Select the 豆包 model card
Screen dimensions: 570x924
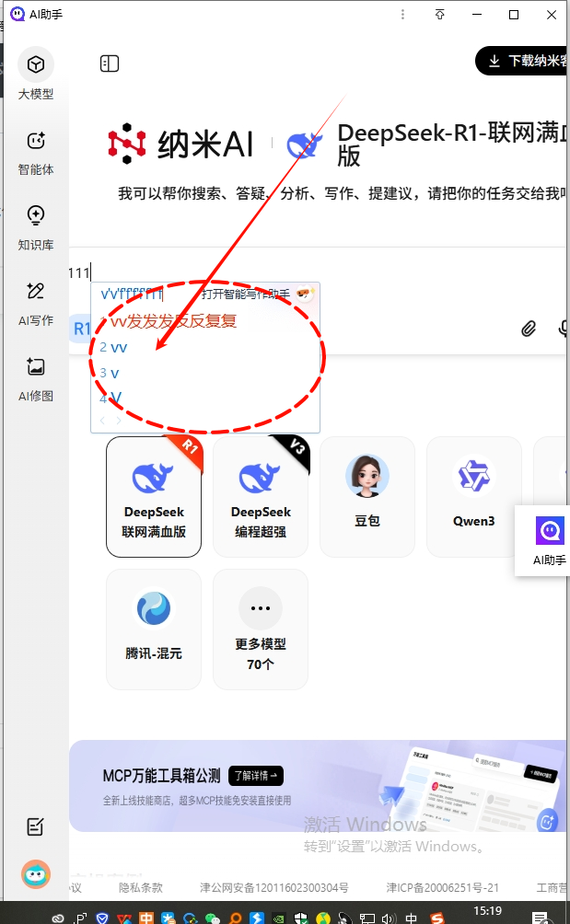click(367, 497)
